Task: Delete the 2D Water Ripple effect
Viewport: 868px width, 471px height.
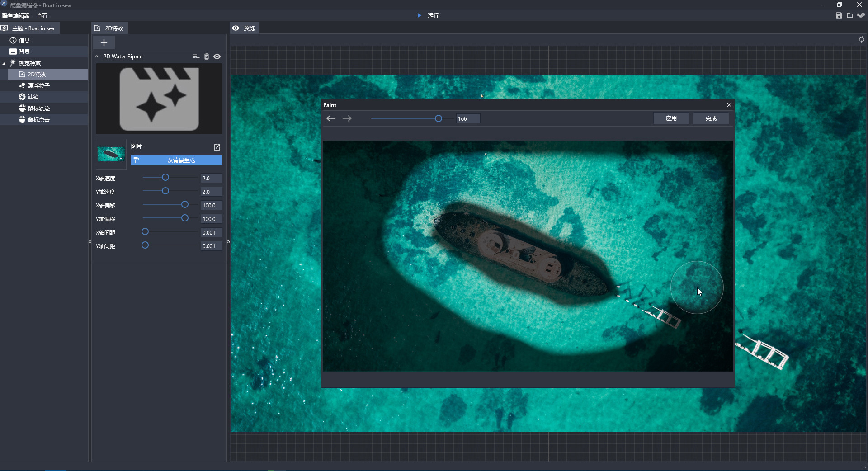Action: 207,57
